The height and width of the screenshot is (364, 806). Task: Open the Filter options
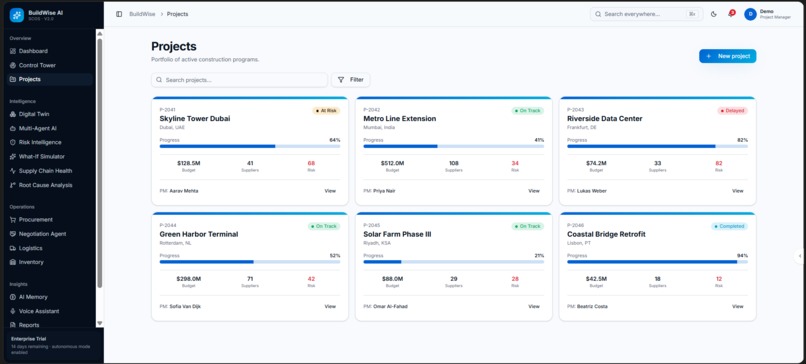[351, 80]
